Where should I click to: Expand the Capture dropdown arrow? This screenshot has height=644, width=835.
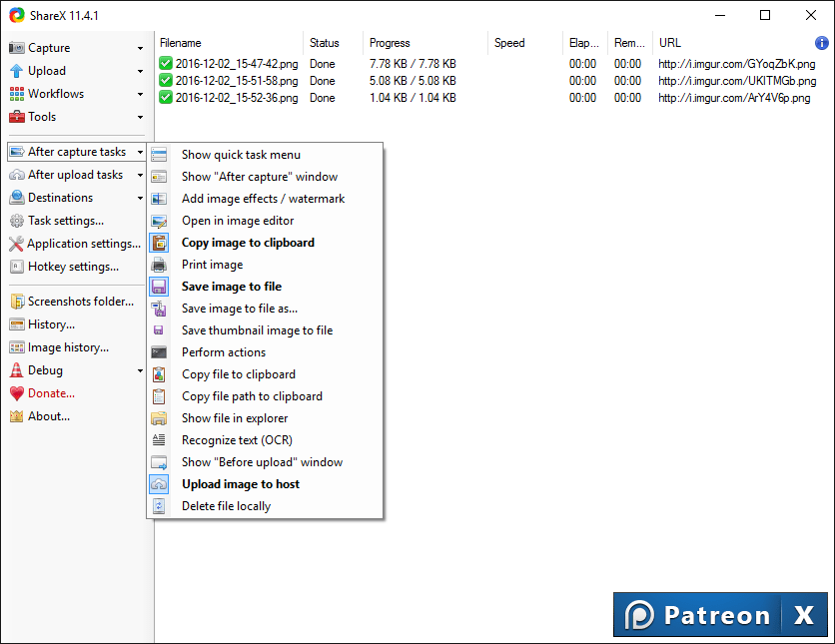click(x=140, y=47)
